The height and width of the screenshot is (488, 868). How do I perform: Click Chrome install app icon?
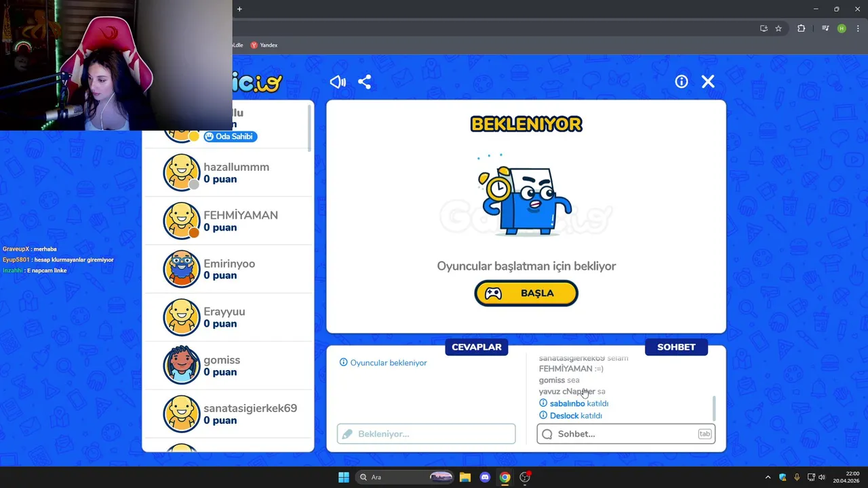pyautogui.click(x=764, y=28)
